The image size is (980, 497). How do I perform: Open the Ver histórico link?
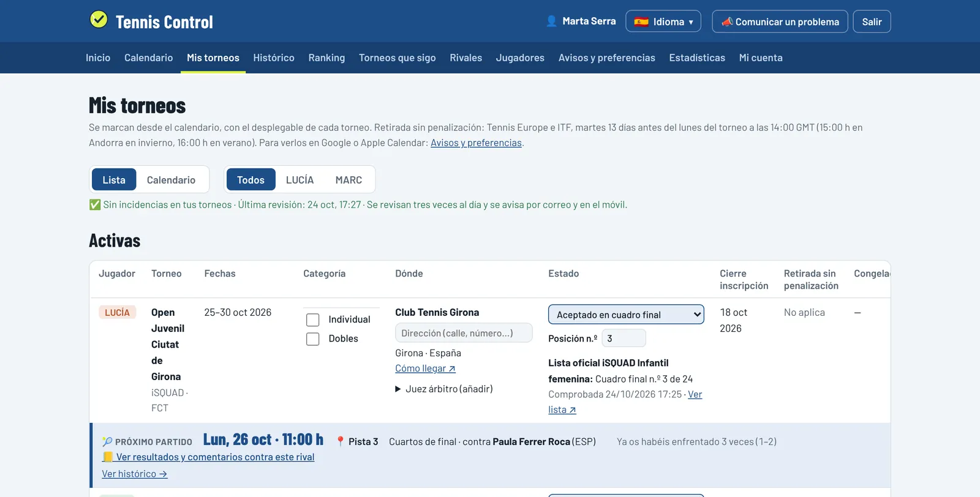135,474
